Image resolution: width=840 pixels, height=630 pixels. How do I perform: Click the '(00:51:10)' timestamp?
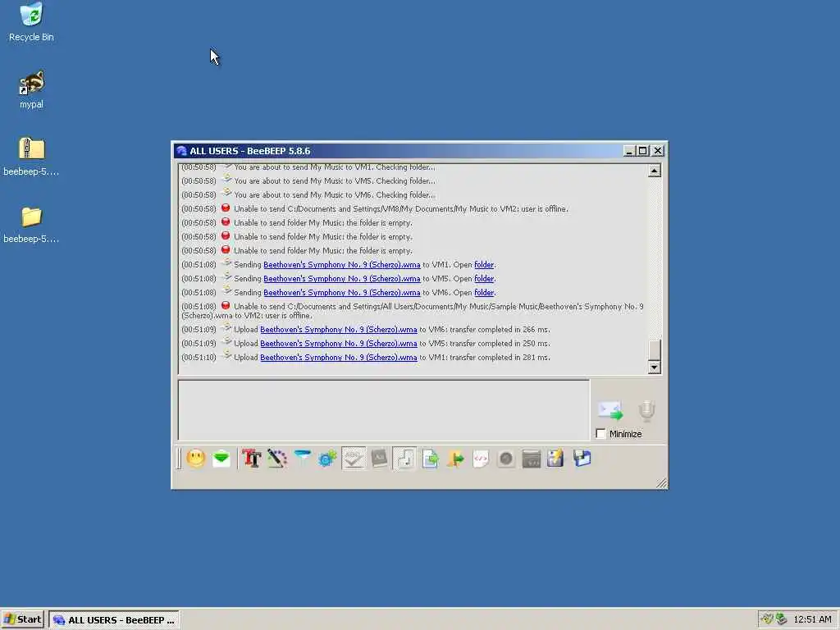tap(199, 358)
